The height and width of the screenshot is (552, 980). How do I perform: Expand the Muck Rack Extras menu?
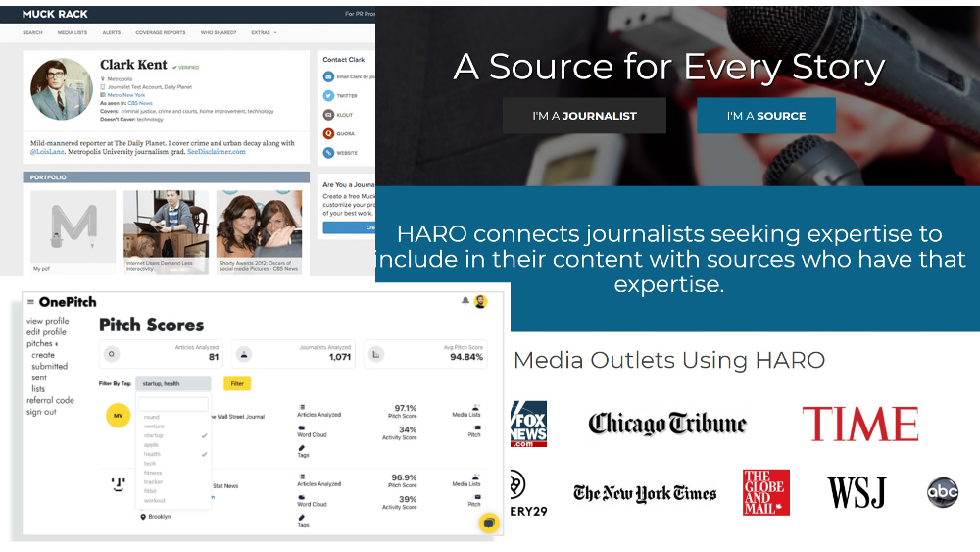tap(264, 32)
